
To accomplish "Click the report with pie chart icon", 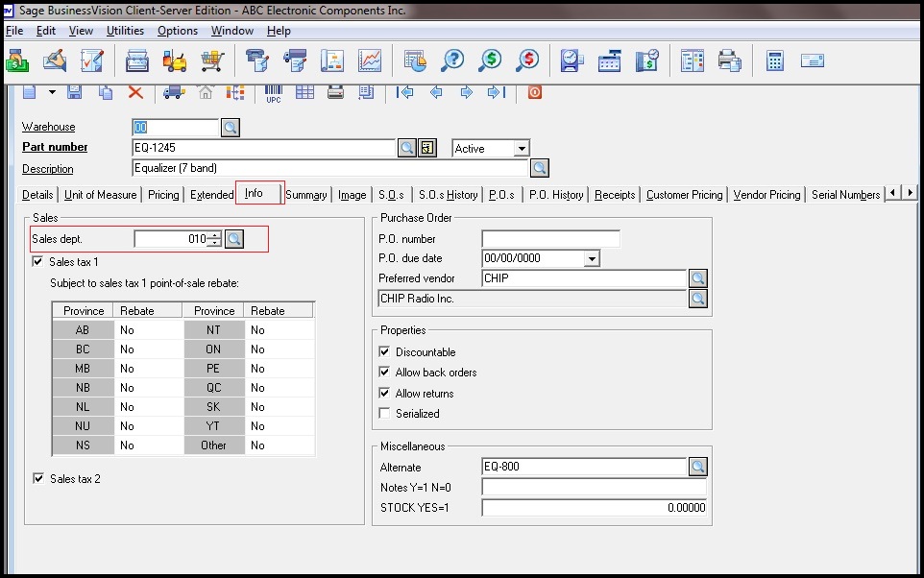I will (x=415, y=60).
